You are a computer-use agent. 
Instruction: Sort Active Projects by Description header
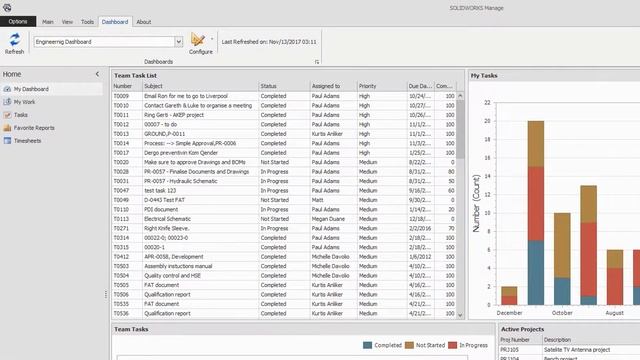point(591,340)
